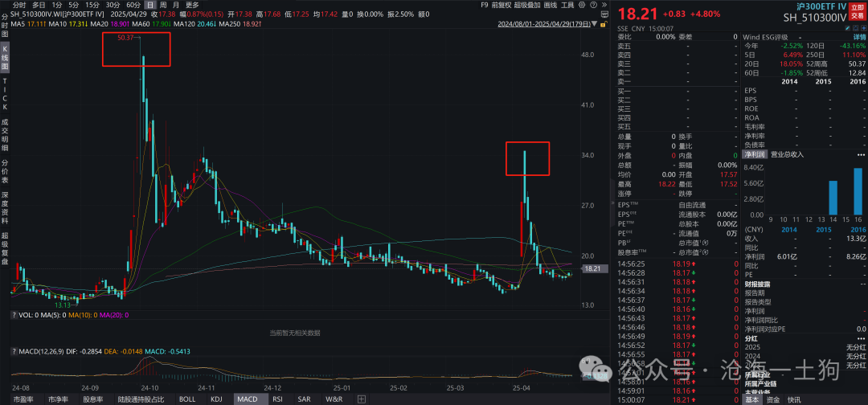868x405 pixels.
Task: Open the 详情 details link
Action: 859,37
